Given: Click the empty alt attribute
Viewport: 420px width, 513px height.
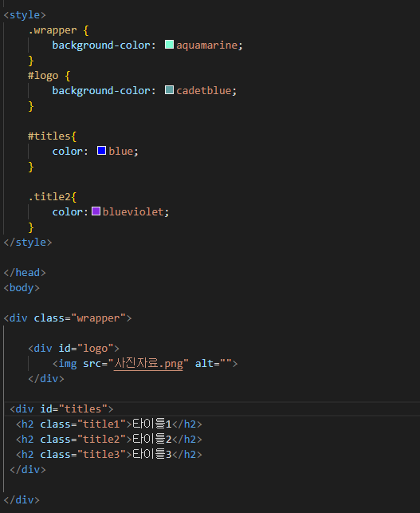Looking at the screenshot, I should tap(214, 364).
